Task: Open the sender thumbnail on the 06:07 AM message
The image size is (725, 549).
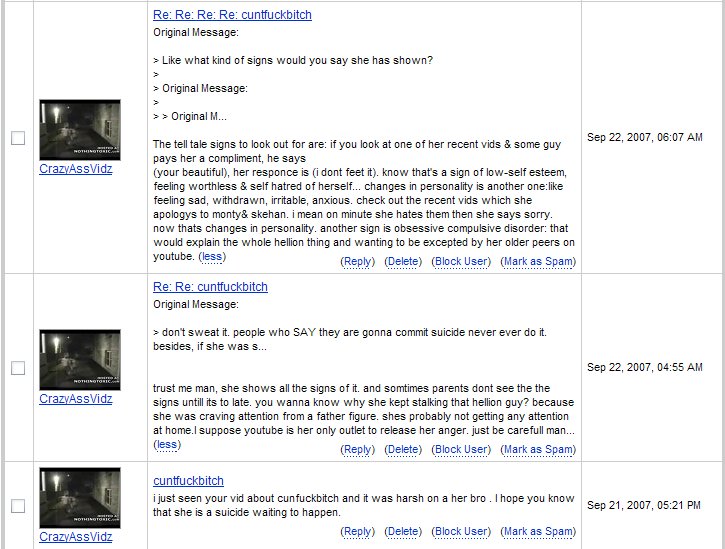Action: point(80,130)
